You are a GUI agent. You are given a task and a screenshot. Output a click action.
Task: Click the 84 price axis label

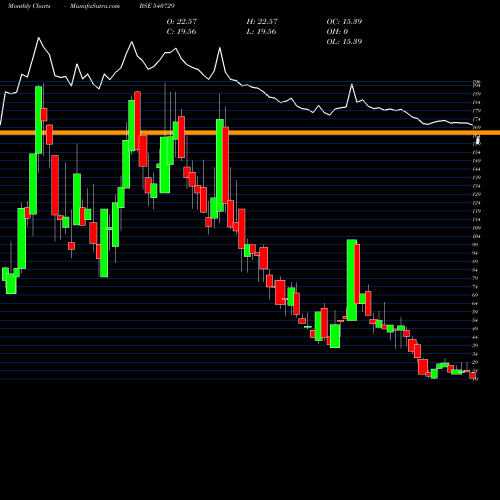click(x=475, y=270)
